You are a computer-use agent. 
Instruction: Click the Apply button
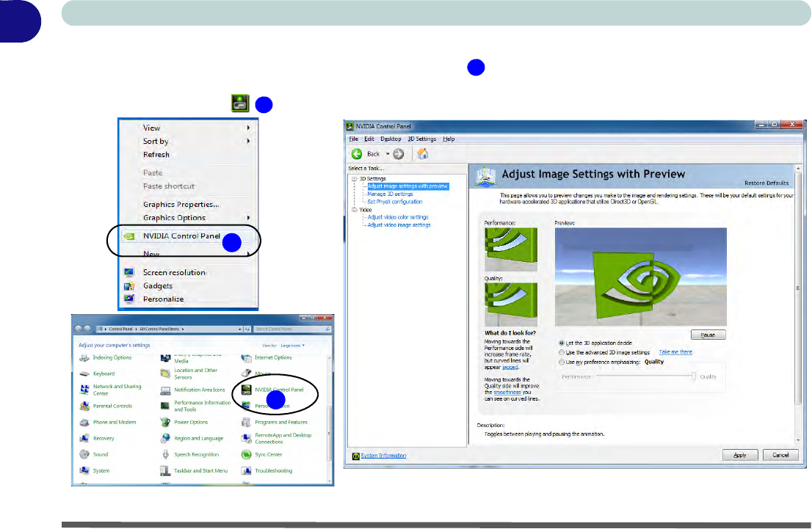point(740,455)
